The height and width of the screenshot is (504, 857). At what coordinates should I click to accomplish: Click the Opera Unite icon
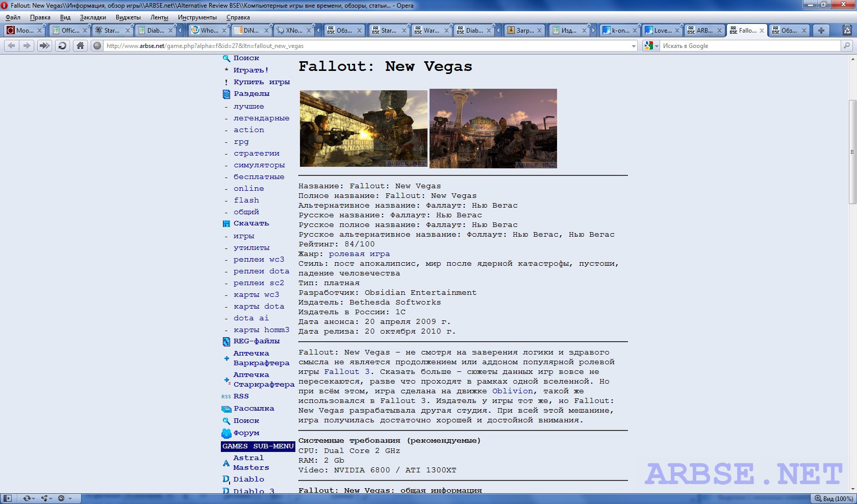(x=44, y=498)
